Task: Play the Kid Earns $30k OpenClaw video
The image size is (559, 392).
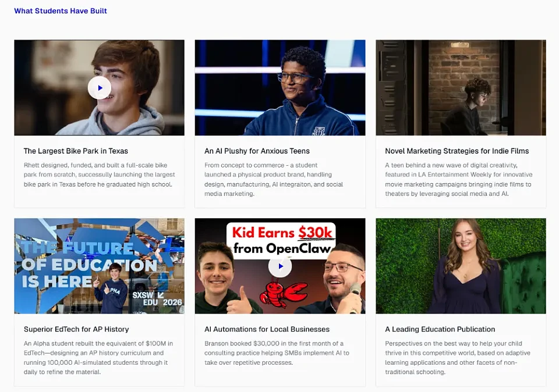Action: pyautogui.click(x=280, y=266)
